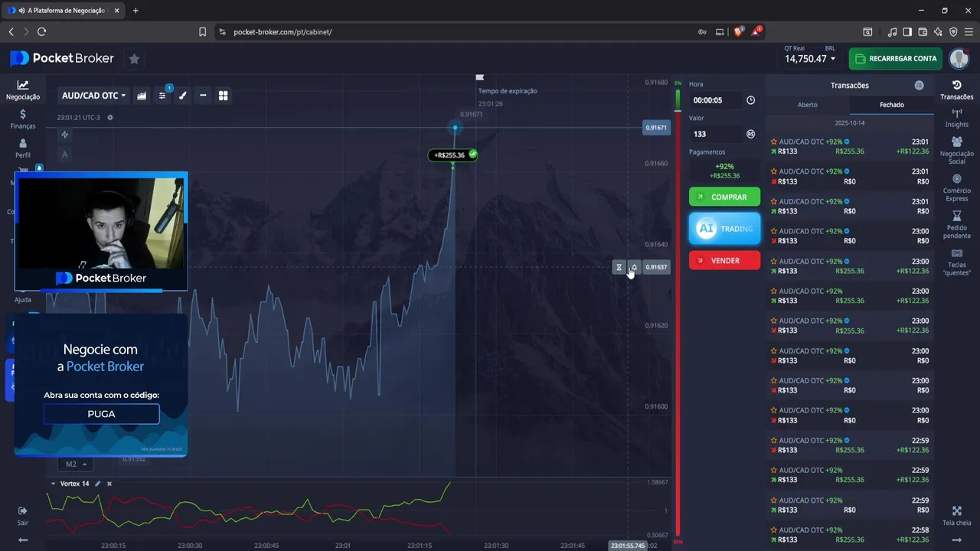Click the +R$255.36 trade result marker
This screenshot has width=980, height=551.
coord(452,155)
